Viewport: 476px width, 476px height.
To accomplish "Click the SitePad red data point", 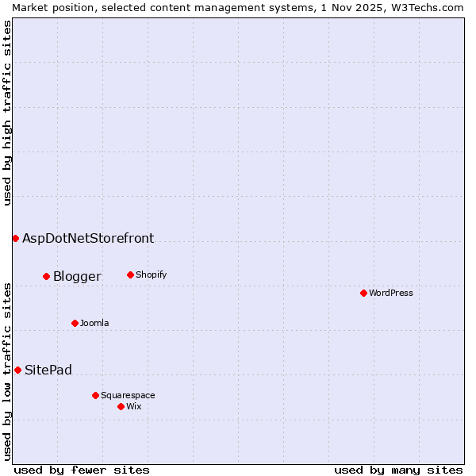I will pos(17,370).
